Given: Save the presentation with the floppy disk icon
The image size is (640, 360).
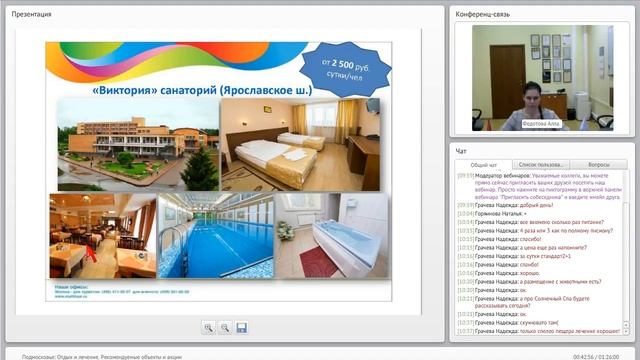Looking at the screenshot, I should (242, 328).
